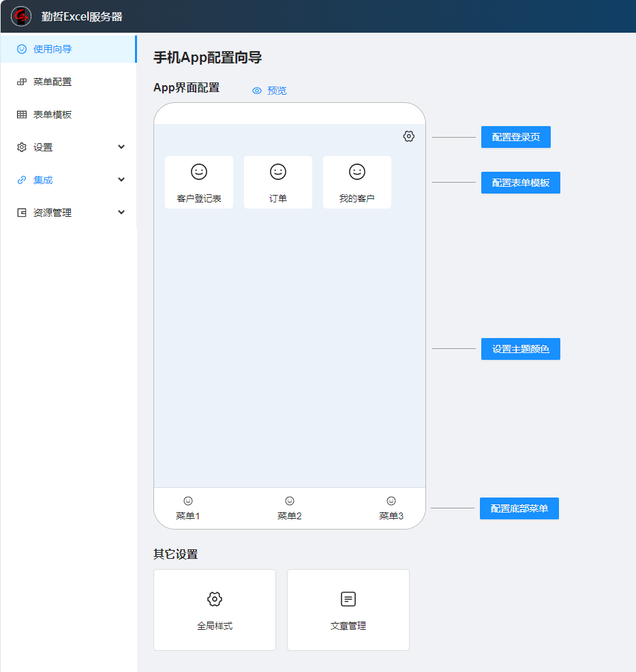Click the 预览 eye preview link
The height and width of the screenshot is (672, 636).
(x=270, y=91)
